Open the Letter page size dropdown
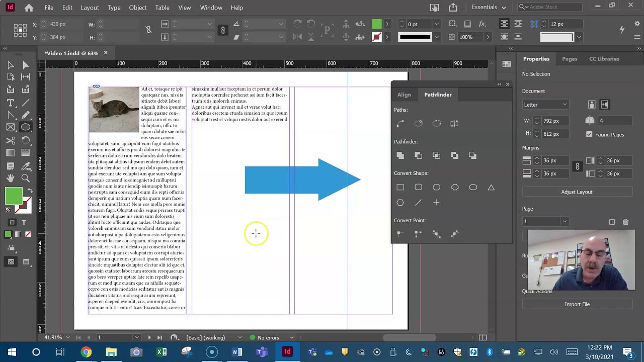The height and width of the screenshot is (362, 644). [545, 105]
